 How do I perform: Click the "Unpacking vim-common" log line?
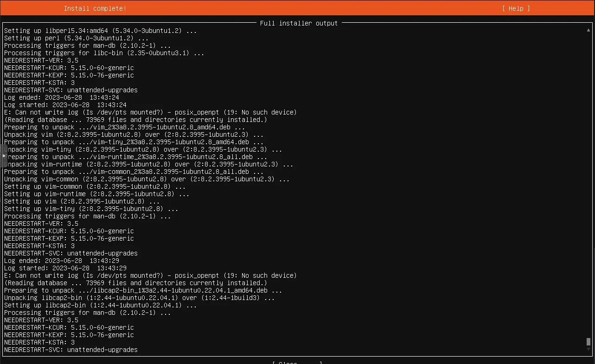coord(147,179)
